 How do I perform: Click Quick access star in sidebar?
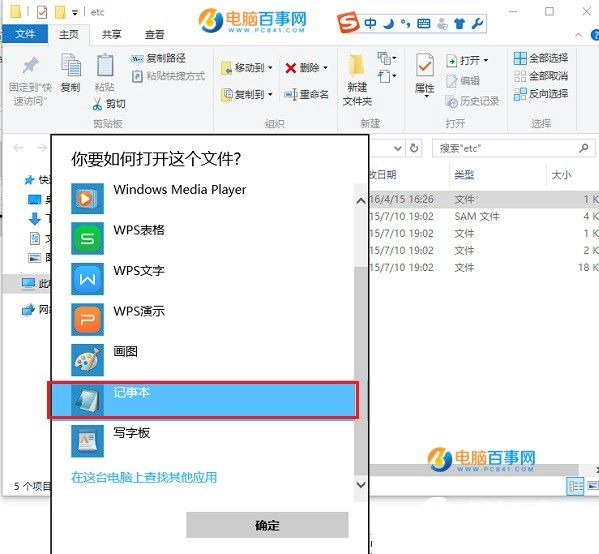coord(29,180)
